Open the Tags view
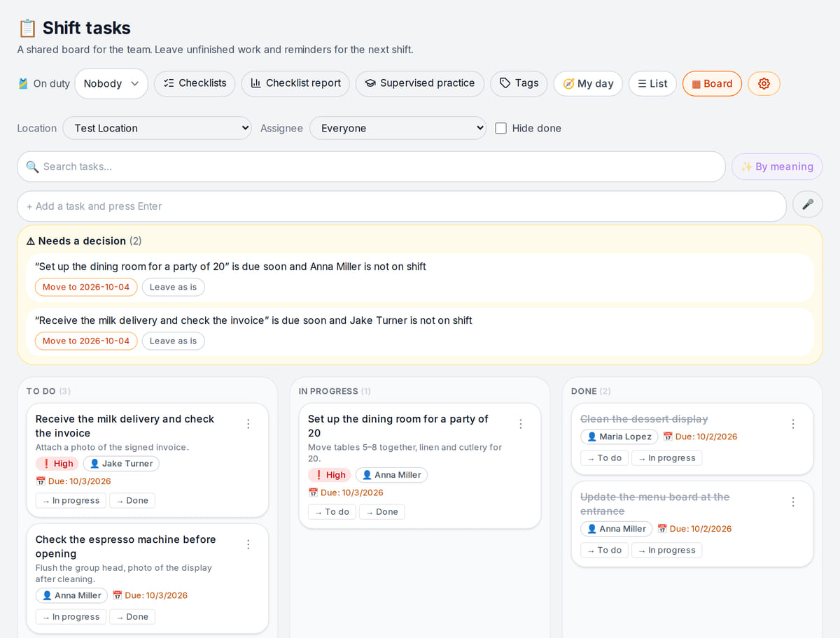The image size is (840, 638). click(x=519, y=83)
